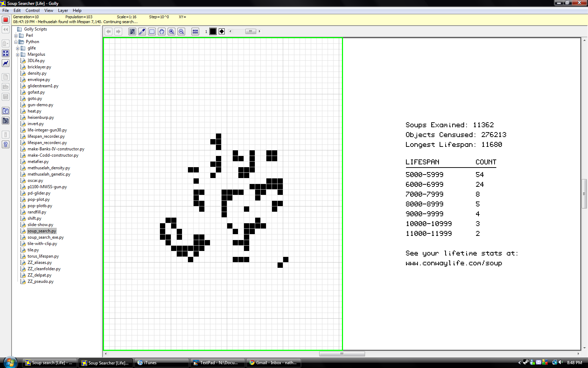588x368 pixels.
Task: Open pattern info icon
Action: point(6,135)
